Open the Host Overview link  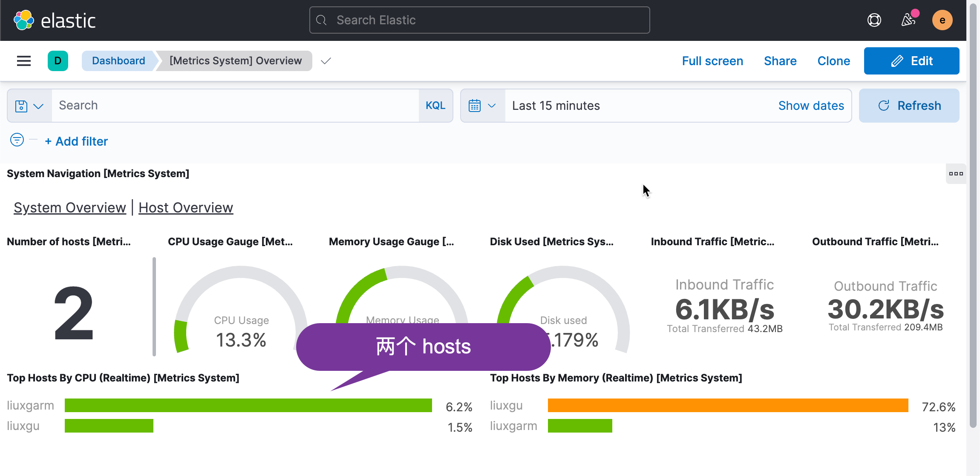[x=186, y=207]
